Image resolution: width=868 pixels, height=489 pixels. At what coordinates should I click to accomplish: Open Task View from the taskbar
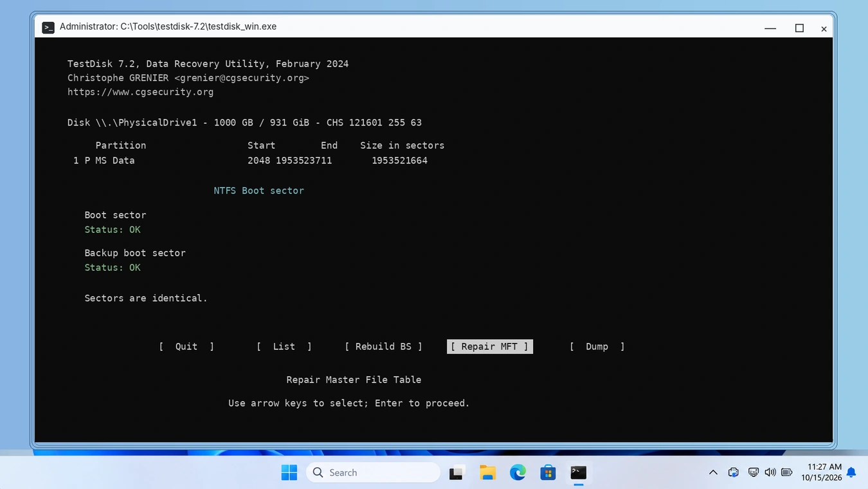[x=457, y=473]
